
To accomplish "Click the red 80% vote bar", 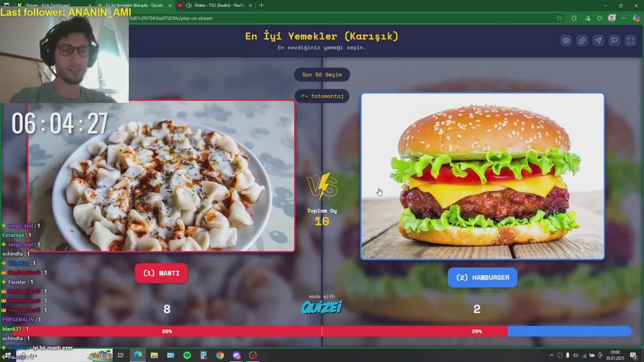I will pyautogui.click(x=260, y=331).
